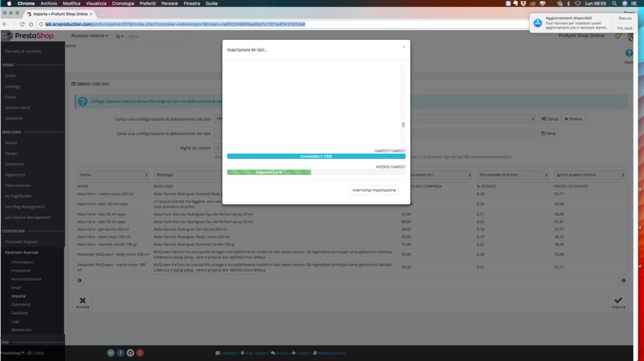Open Moduli in the sidebar
The width and height of the screenshot is (644, 361).
pos(11,143)
